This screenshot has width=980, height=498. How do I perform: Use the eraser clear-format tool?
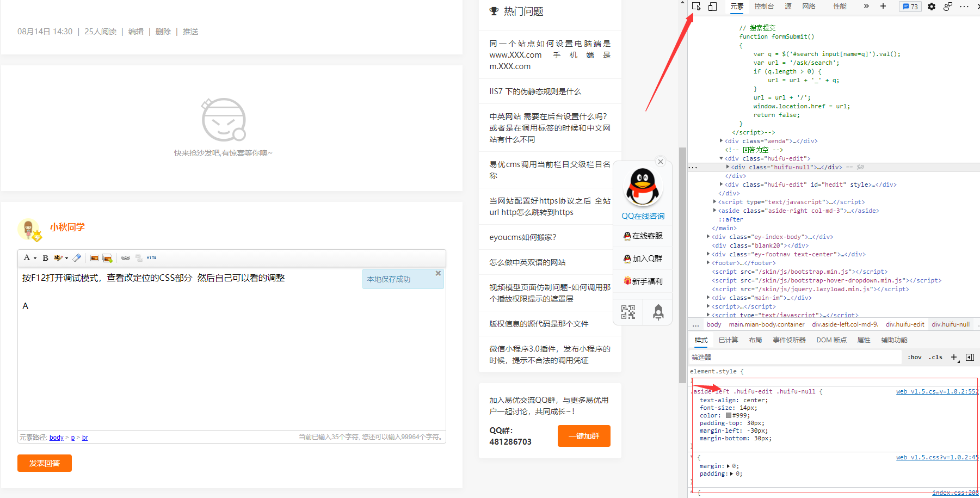pos(77,258)
